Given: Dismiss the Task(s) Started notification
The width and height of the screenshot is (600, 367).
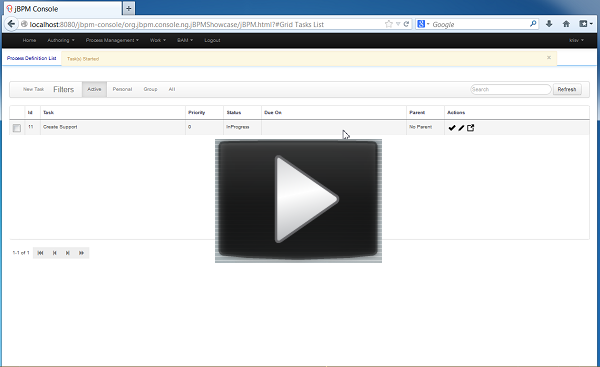Looking at the screenshot, I should (x=549, y=58).
